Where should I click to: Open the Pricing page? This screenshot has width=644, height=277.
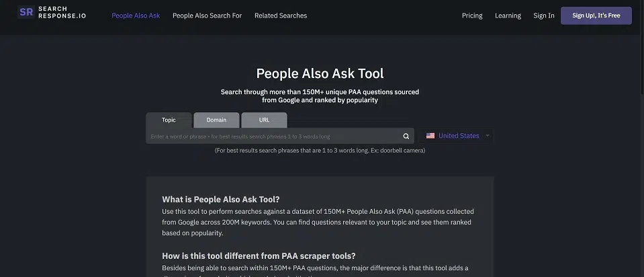coord(472,15)
